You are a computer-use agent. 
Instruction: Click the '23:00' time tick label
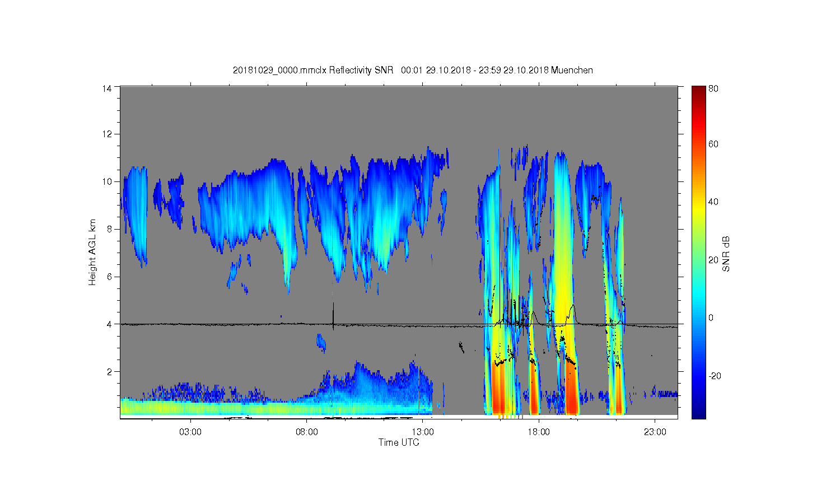pos(655,432)
